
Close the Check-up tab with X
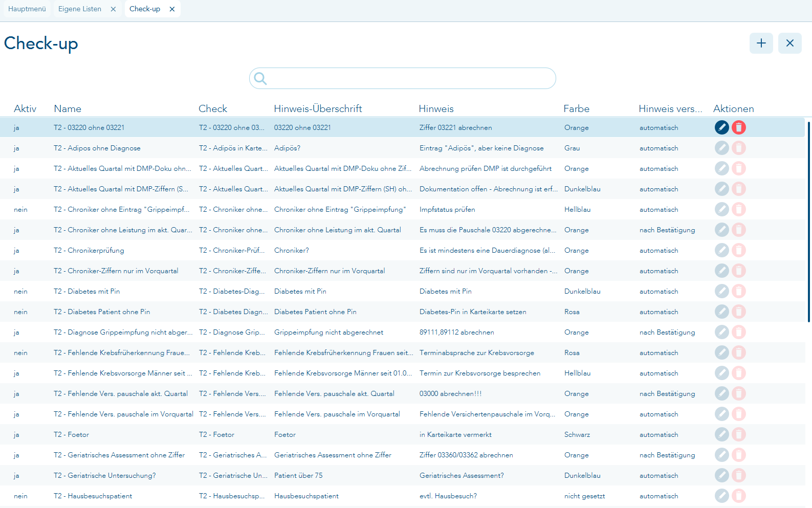[172, 9]
